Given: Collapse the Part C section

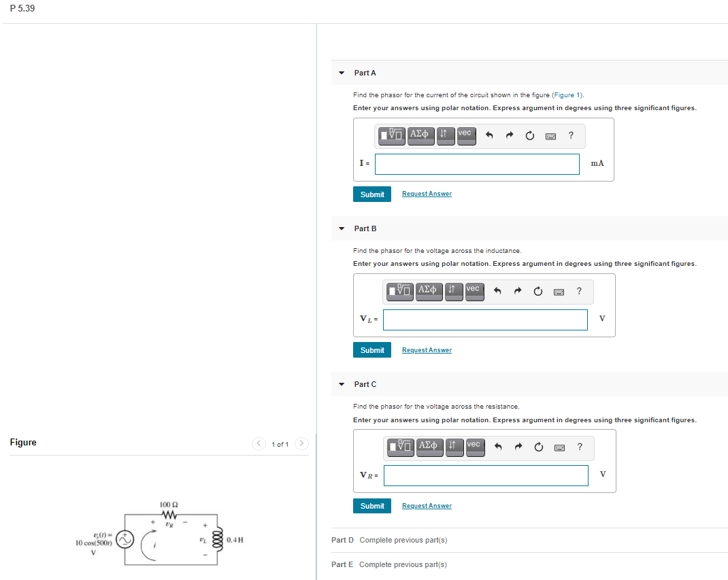Looking at the screenshot, I should pos(342,385).
